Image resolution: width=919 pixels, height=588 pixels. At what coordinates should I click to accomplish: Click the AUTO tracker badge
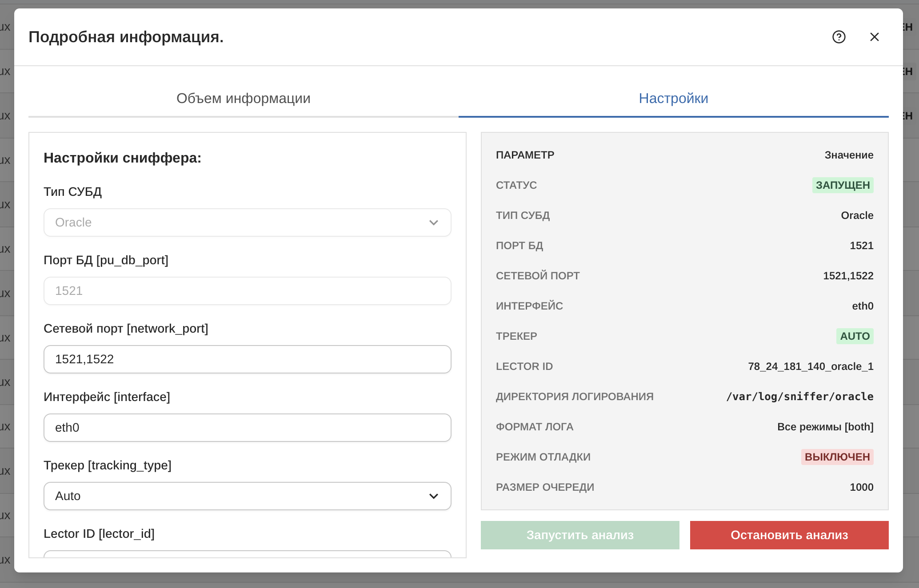coord(854,336)
